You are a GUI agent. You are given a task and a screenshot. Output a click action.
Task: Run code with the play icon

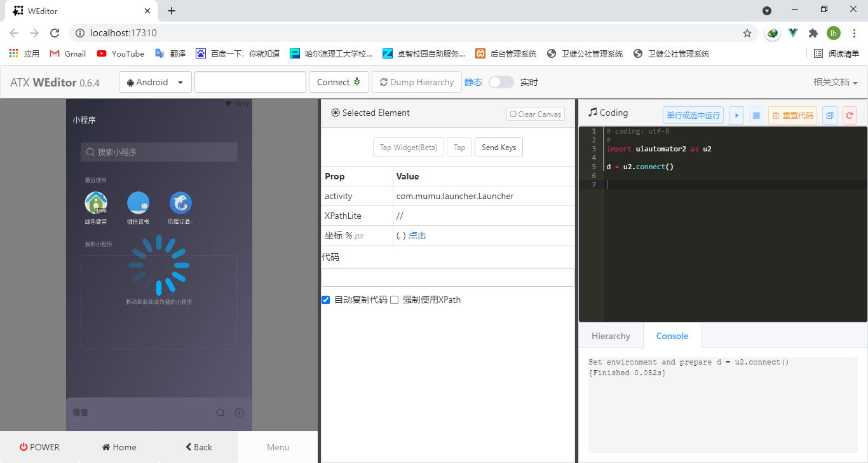[x=736, y=115]
